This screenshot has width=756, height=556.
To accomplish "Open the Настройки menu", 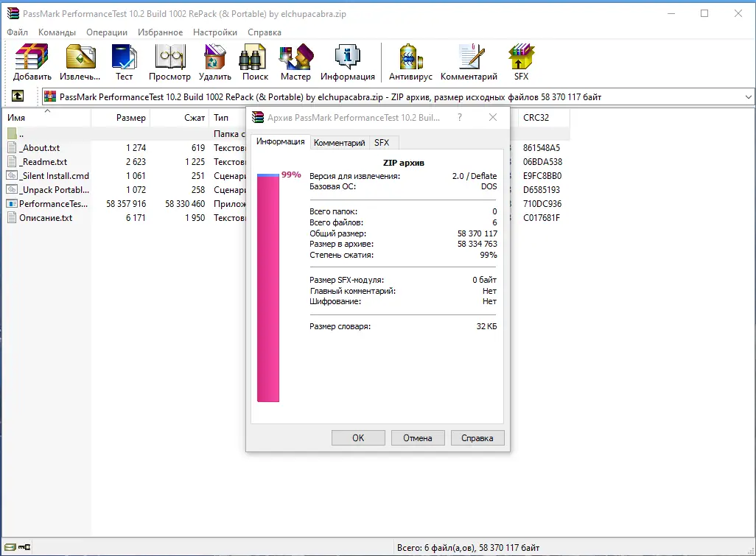I will tap(215, 32).
